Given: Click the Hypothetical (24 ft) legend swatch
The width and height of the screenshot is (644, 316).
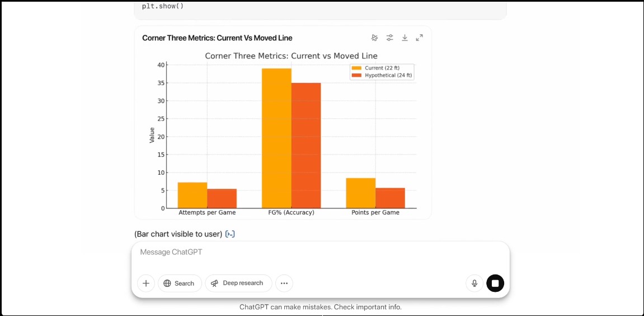Looking at the screenshot, I should click(x=356, y=75).
